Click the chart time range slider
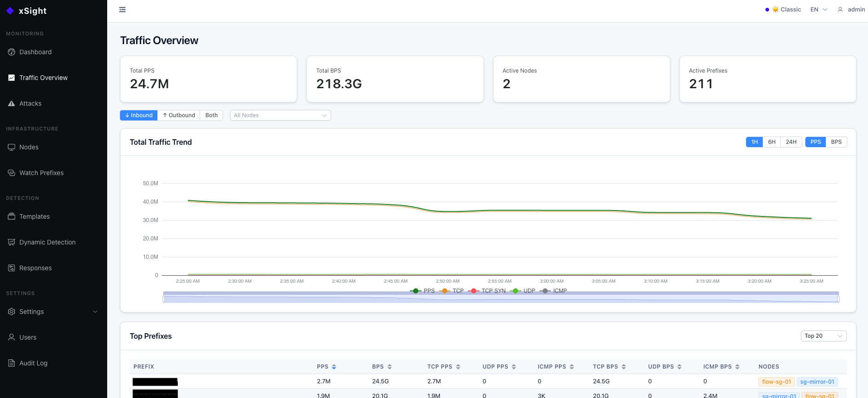The width and height of the screenshot is (868, 398). 500,299
